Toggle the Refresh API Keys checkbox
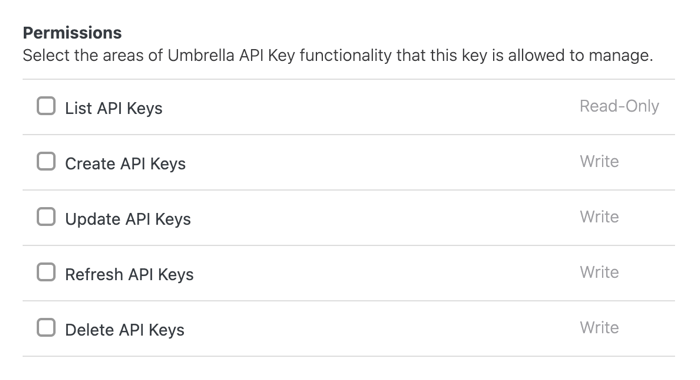700x380 pixels. coord(46,272)
